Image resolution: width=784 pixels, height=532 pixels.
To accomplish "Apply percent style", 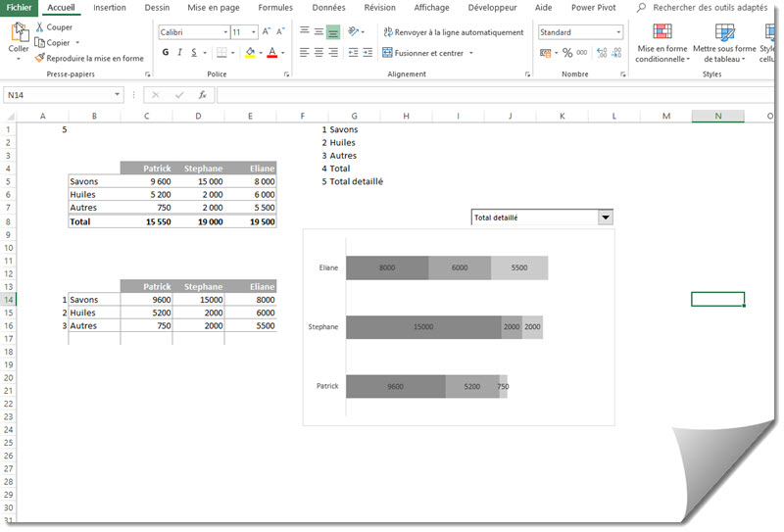I will pos(567,53).
